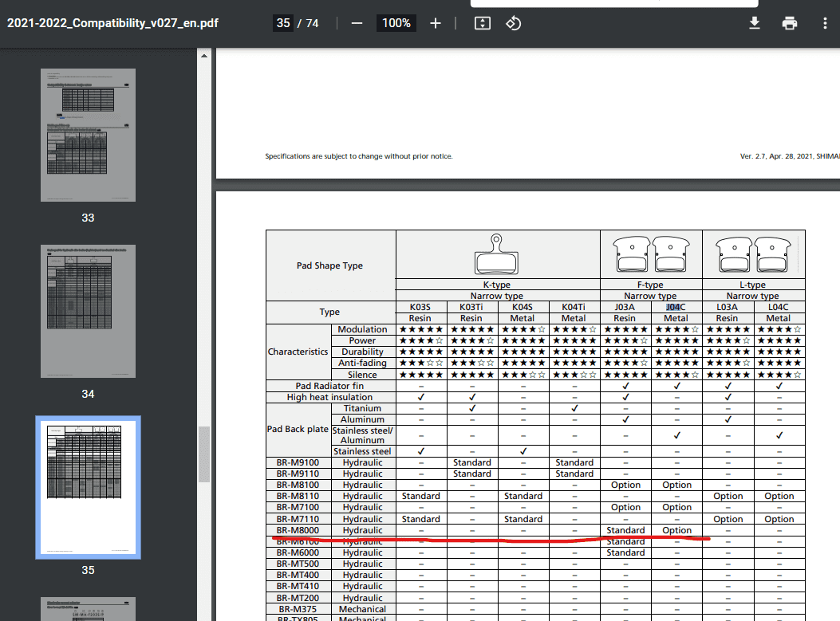Image resolution: width=840 pixels, height=621 pixels.
Task: Open page 33 thumbnail
Action: (x=88, y=135)
